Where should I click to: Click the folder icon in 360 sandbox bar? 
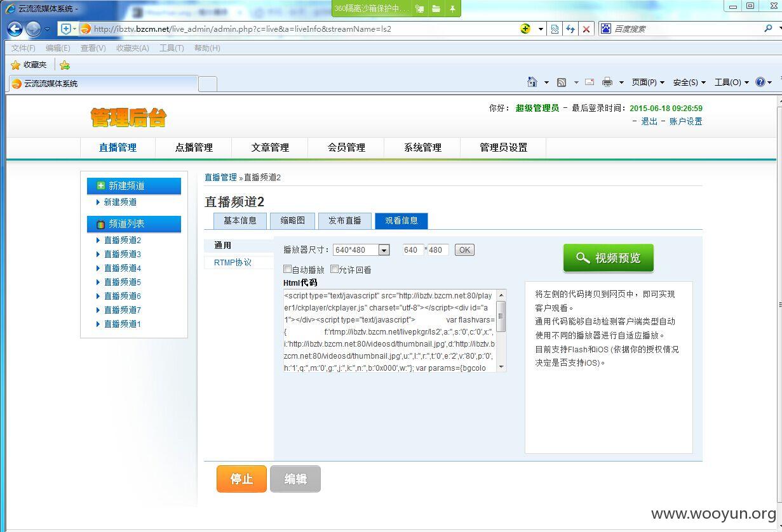tap(436, 8)
